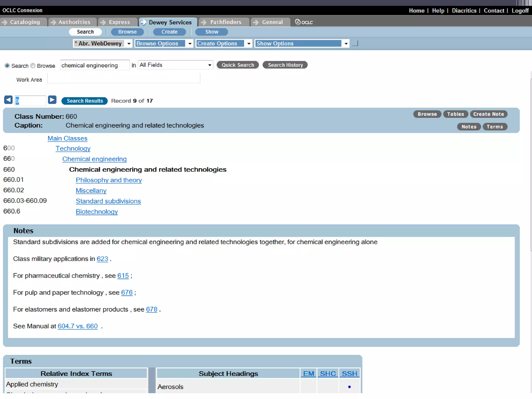Click the next record arrow icon
This screenshot has width=532, height=399.
coord(52,100)
